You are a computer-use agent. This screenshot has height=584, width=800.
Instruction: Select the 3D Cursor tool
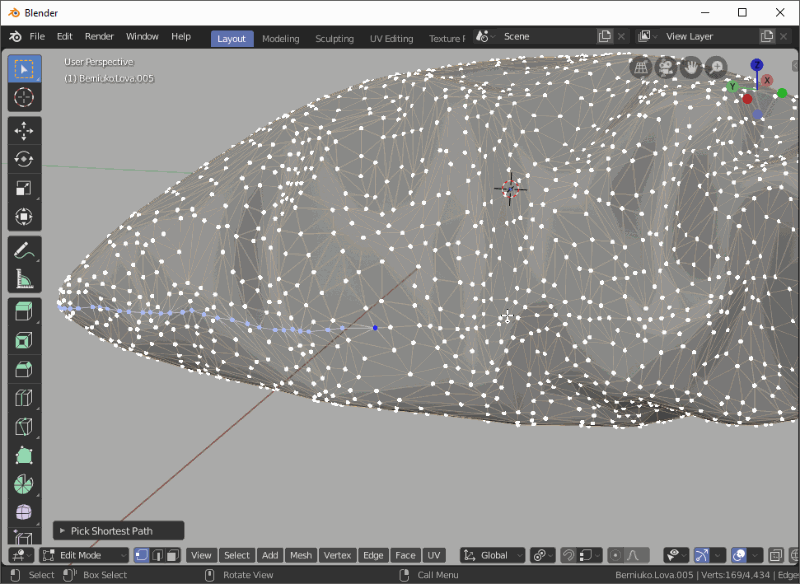point(24,97)
